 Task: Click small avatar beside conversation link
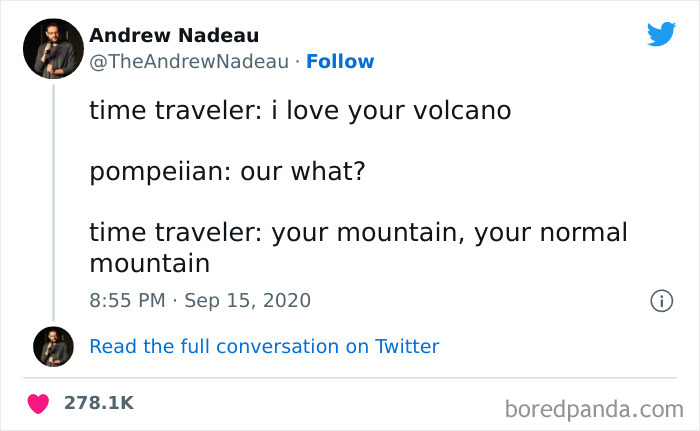tap(52, 346)
